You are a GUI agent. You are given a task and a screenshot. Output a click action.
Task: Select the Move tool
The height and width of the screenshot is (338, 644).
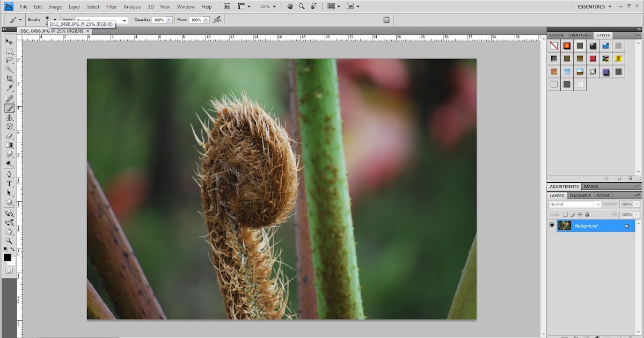pyautogui.click(x=9, y=41)
